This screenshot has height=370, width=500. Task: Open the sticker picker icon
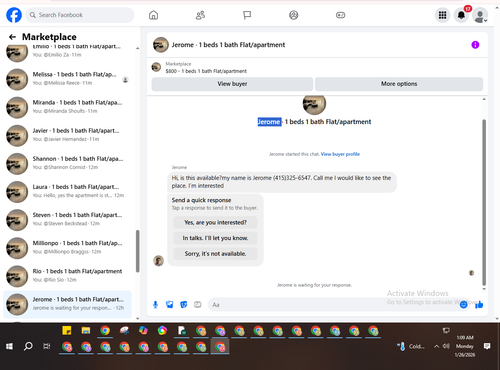[184, 304]
